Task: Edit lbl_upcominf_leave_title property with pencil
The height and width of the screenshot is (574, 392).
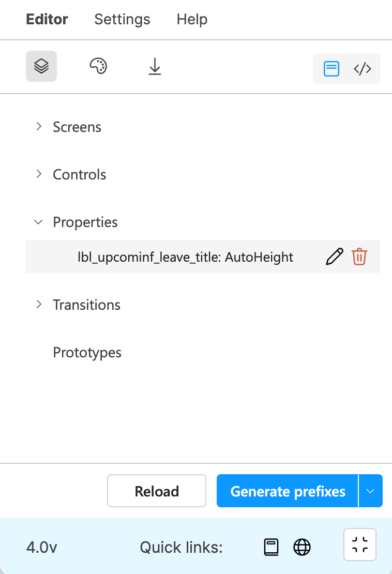Action: click(x=335, y=256)
